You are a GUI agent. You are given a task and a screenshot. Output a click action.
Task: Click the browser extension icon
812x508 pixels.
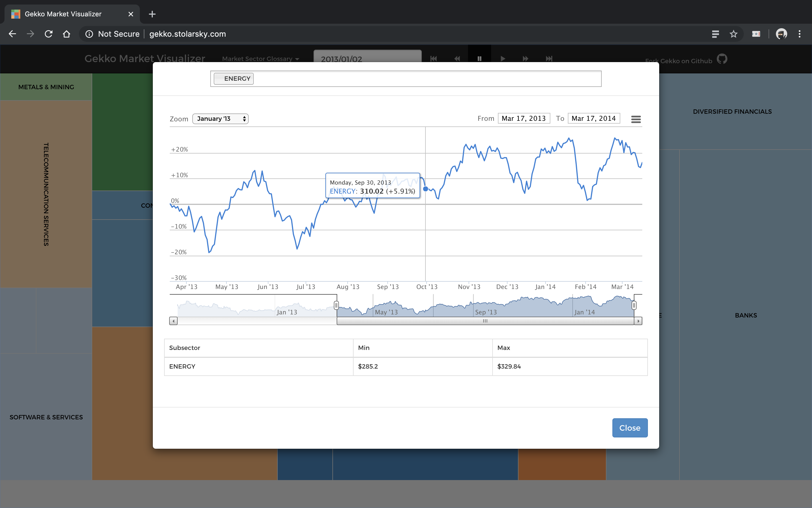[x=756, y=34]
